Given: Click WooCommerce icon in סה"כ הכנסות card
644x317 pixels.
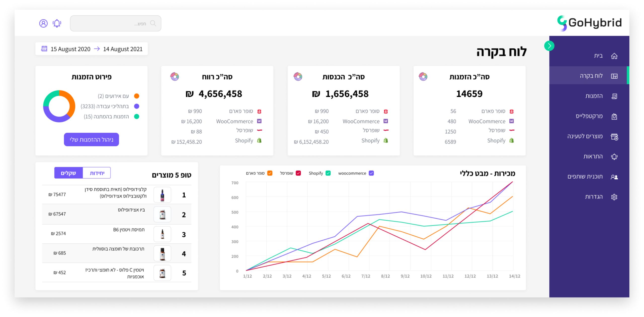Looking at the screenshot, I should [386, 121].
